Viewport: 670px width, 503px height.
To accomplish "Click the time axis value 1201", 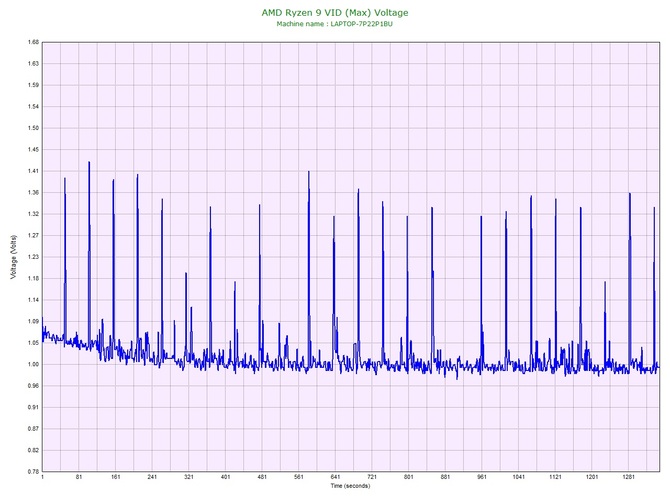I will tap(592, 477).
